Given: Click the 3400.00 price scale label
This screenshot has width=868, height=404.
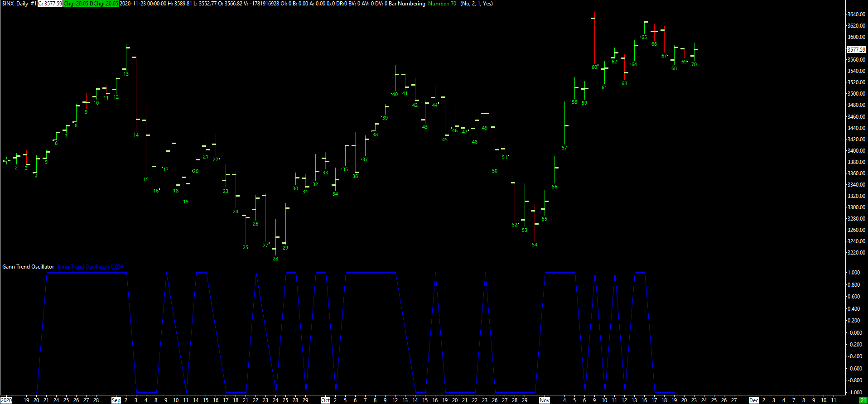Looking at the screenshot, I should coord(856,151).
